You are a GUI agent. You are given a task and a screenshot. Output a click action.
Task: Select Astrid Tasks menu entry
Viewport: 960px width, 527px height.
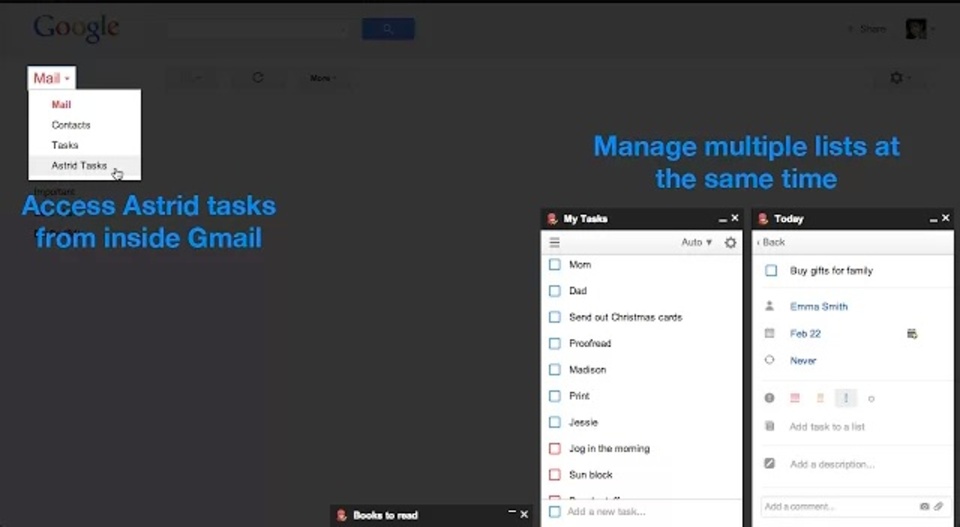79,165
